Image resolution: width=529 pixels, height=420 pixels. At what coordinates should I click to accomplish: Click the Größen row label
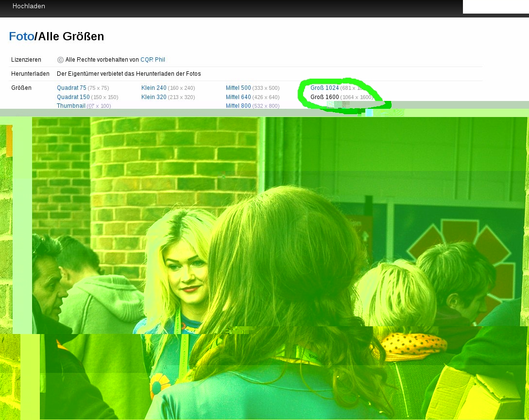pos(21,88)
